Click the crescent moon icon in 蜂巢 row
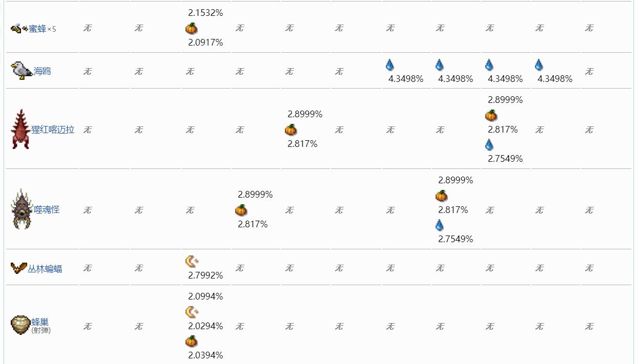Image resolution: width=637 pixels, height=364 pixels. (x=192, y=311)
